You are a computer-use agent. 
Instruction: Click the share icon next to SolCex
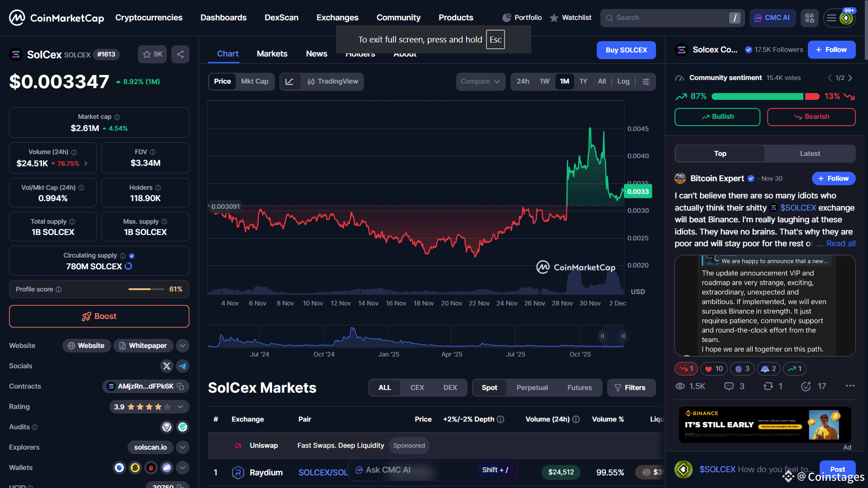(x=180, y=54)
